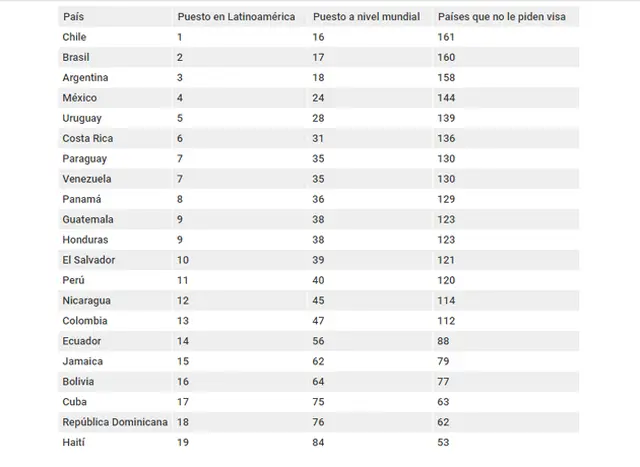Click the Puesto a nivel mundial header
640x467 pixels.
(x=366, y=17)
